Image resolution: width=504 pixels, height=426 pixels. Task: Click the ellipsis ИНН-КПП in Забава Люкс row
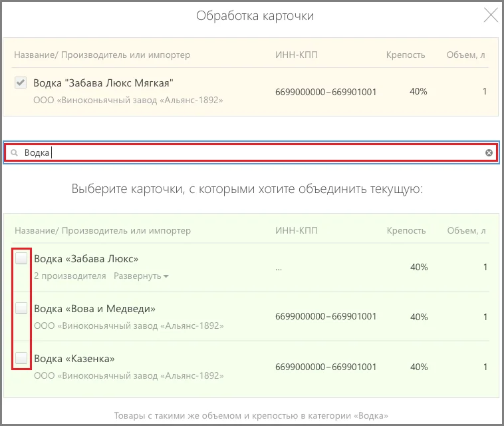(279, 268)
